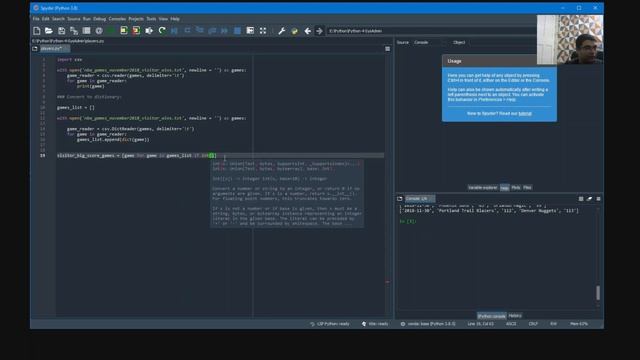Viewport: 640px width, 360px height.
Task: Open Projects menu
Action: (x=136, y=19)
